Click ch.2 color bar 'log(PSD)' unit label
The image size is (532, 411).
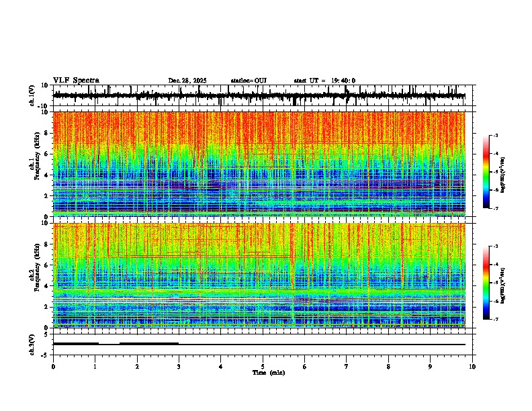(503, 285)
